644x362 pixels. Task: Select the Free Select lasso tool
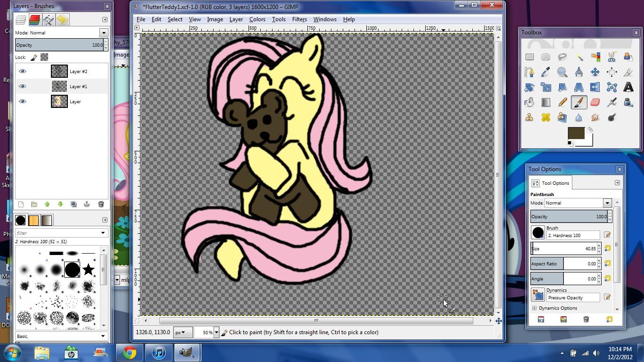(x=562, y=57)
